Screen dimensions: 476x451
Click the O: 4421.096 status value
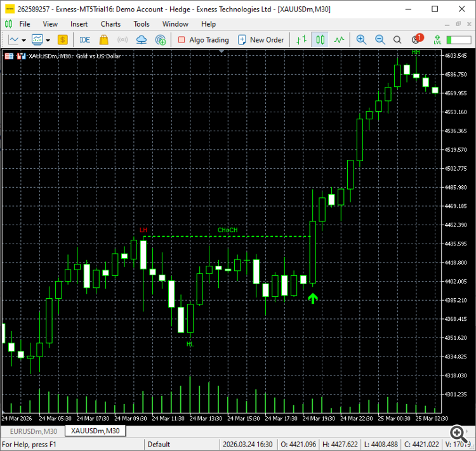[x=298, y=445]
